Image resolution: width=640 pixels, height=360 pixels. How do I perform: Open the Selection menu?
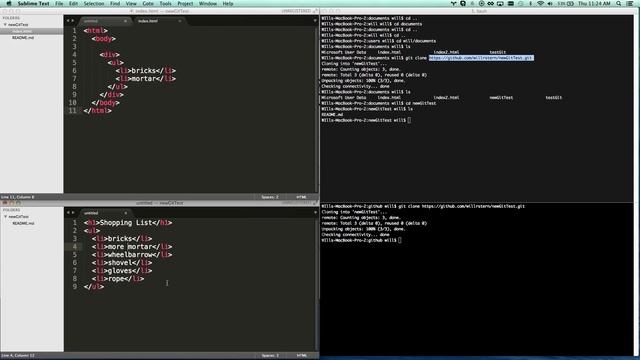(x=94, y=3)
